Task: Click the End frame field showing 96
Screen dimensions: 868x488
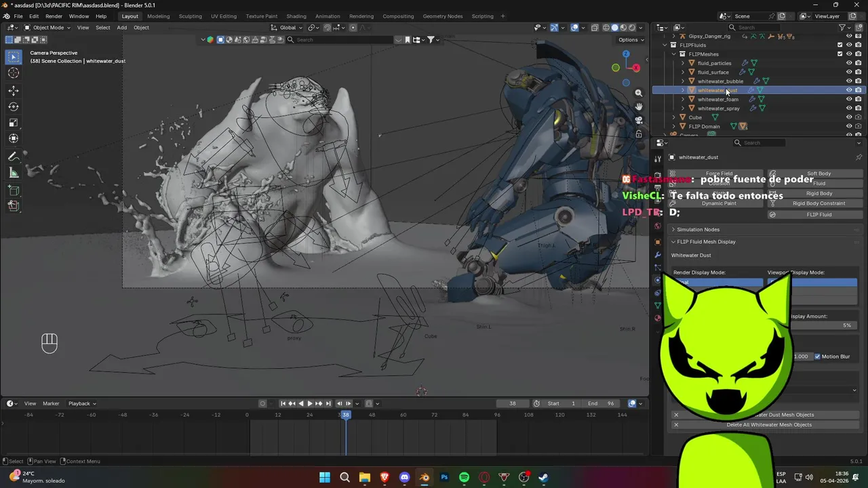Action: coord(602,403)
